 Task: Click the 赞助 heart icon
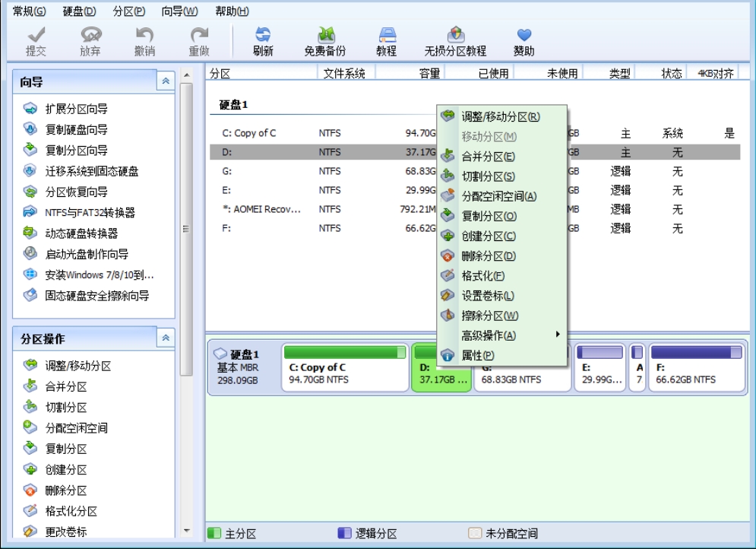pos(524,42)
